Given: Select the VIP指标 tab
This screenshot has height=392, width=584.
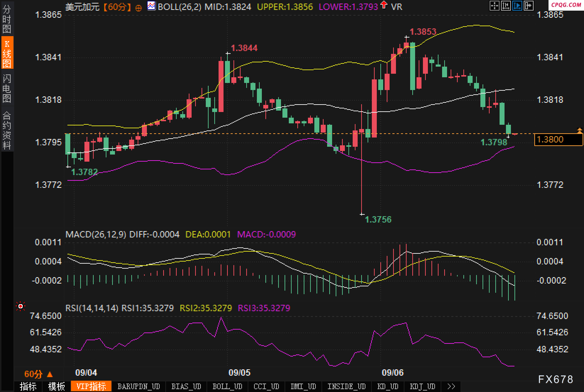Looking at the screenshot, I should (x=91, y=386).
